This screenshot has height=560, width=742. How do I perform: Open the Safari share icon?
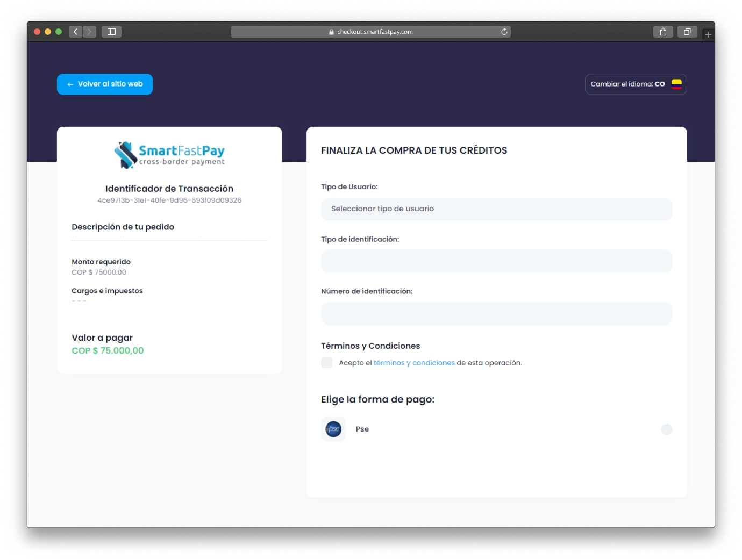pyautogui.click(x=663, y=32)
